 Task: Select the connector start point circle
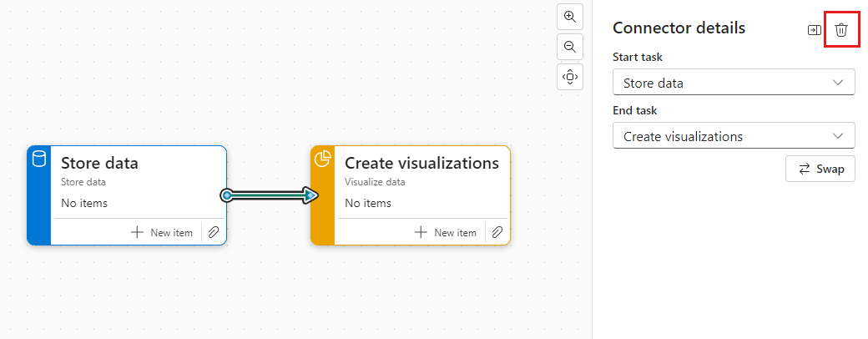[226, 195]
